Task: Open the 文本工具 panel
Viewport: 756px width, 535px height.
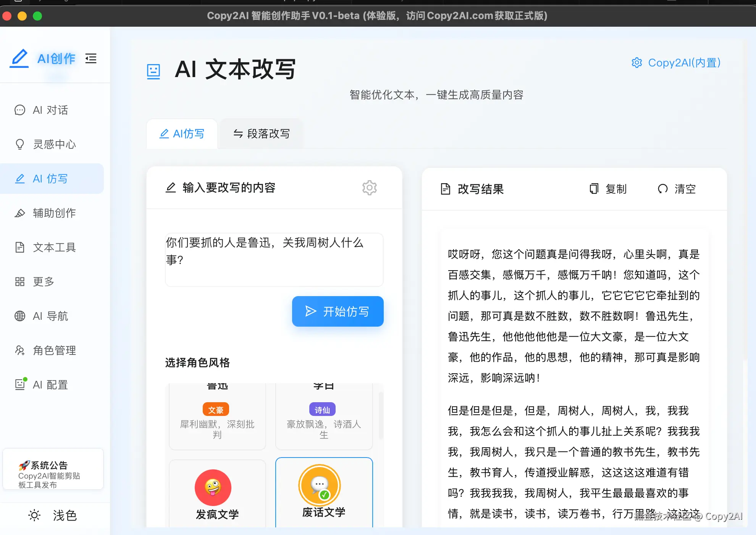Action: pyautogui.click(x=54, y=247)
